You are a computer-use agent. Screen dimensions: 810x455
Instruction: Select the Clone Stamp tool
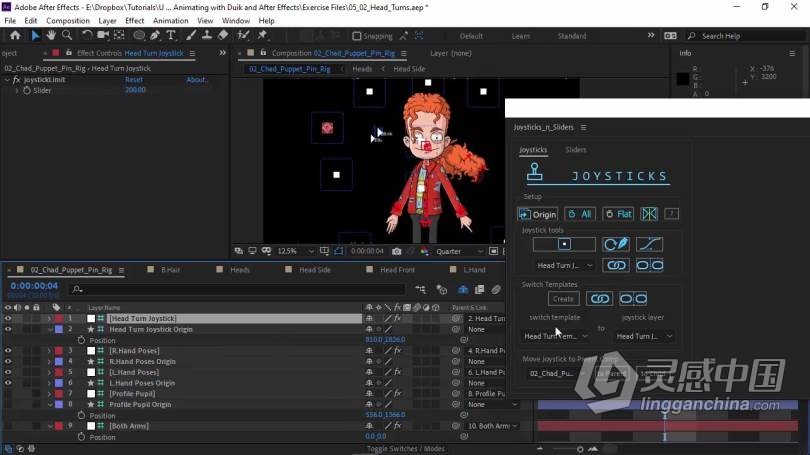pyautogui.click(x=207, y=35)
